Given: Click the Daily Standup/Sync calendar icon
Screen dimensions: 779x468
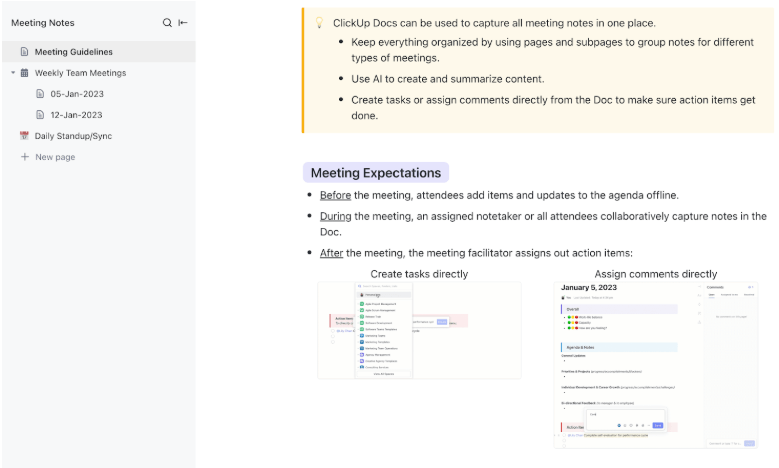Looking at the screenshot, I should click(x=24, y=136).
